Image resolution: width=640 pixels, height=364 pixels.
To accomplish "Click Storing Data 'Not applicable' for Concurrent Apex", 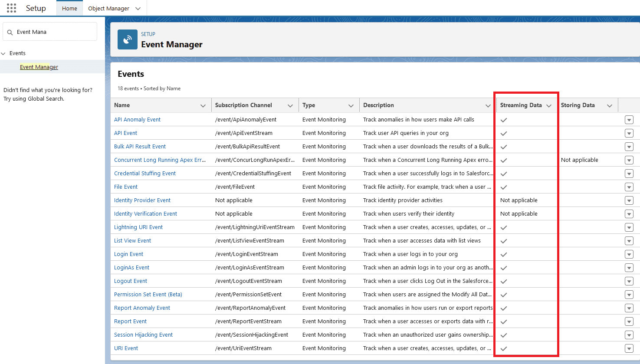I will (579, 160).
